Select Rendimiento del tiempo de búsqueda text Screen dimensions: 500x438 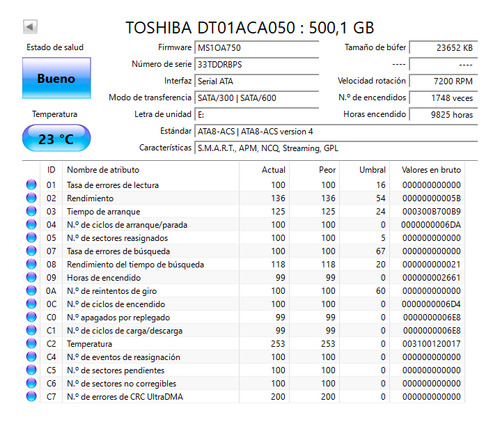click(135, 264)
